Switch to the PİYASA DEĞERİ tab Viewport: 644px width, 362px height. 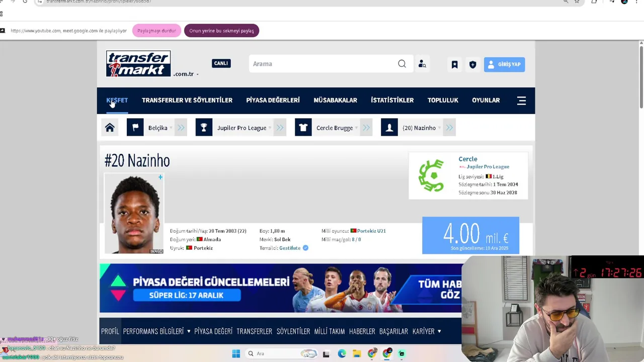coord(213,331)
